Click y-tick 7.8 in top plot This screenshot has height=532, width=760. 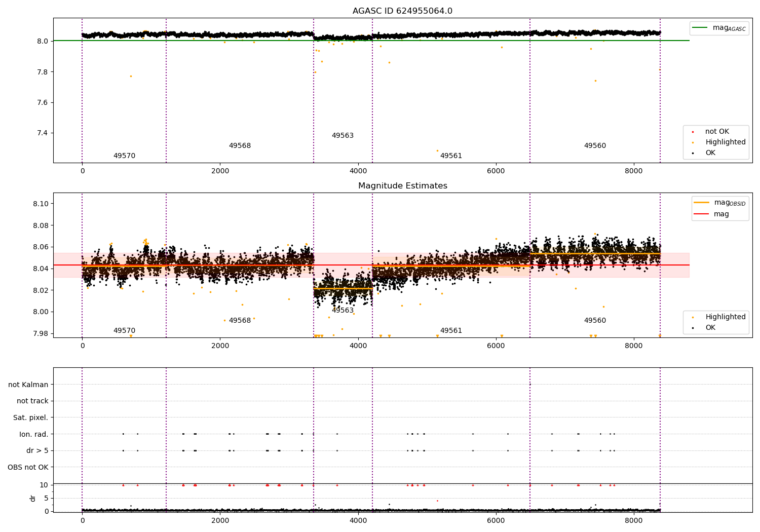click(x=43, y=72)
